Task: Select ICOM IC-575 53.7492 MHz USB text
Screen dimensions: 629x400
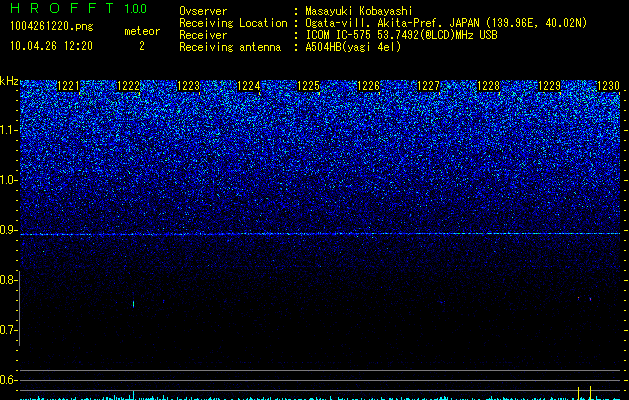Action: [401, 35]
